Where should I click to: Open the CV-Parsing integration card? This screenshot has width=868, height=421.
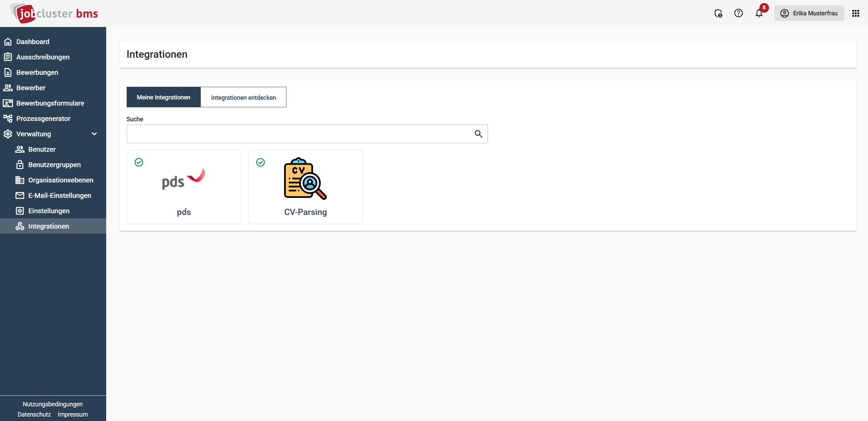coord(305,187)
